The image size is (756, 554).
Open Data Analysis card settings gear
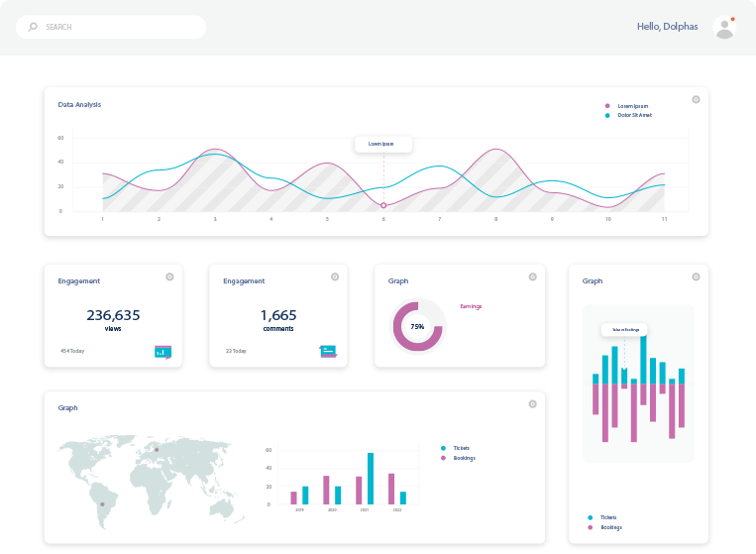pyautogui.click(x=696, y=99)
